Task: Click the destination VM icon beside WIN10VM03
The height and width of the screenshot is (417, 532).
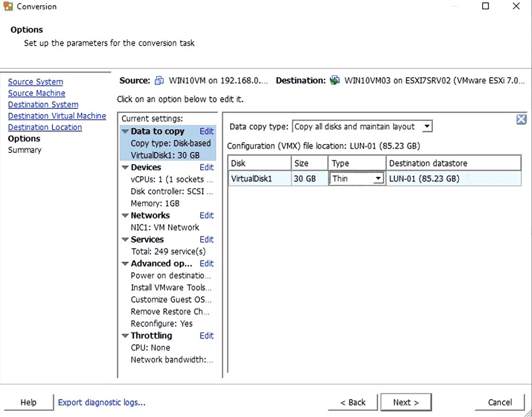Action: (335, 80)
